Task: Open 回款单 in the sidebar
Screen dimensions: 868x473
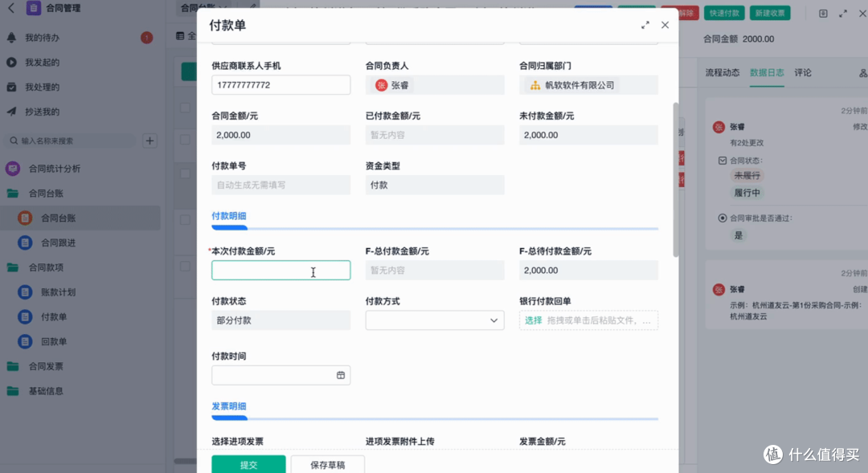Action: tap(54, 342)
